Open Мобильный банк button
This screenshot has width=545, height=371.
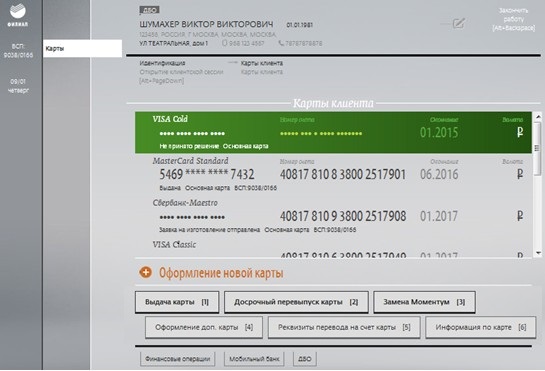pyautogui.click(x=254, y=359)
